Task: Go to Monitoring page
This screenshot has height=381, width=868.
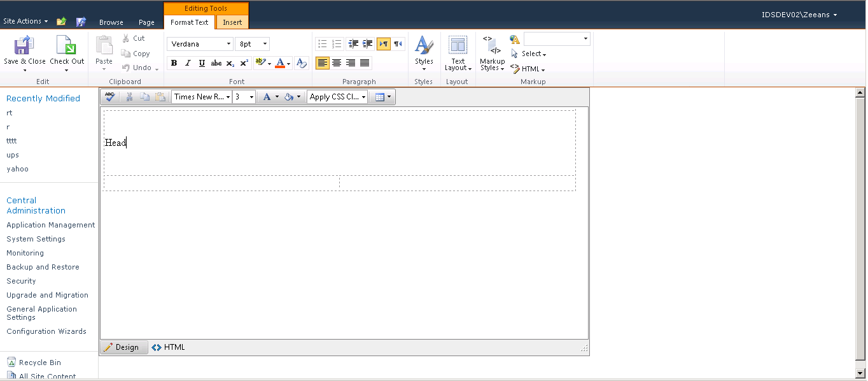Action: click(x=25, y=253)
